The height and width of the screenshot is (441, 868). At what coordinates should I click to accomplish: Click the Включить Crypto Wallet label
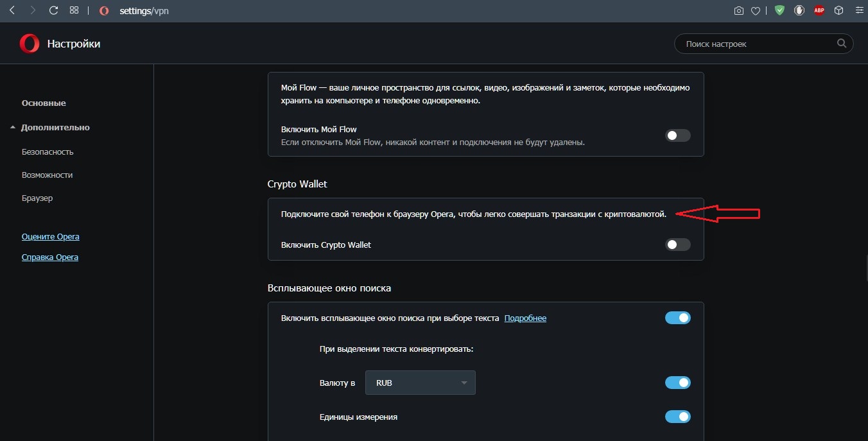pos(326,245)
